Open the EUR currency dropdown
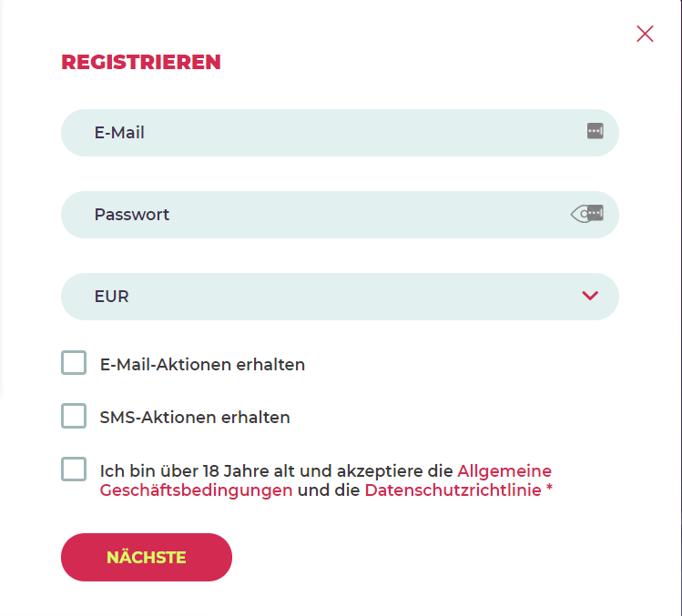Image resolution: width=682 pixels, height=616 pixels. pos(339,297)
